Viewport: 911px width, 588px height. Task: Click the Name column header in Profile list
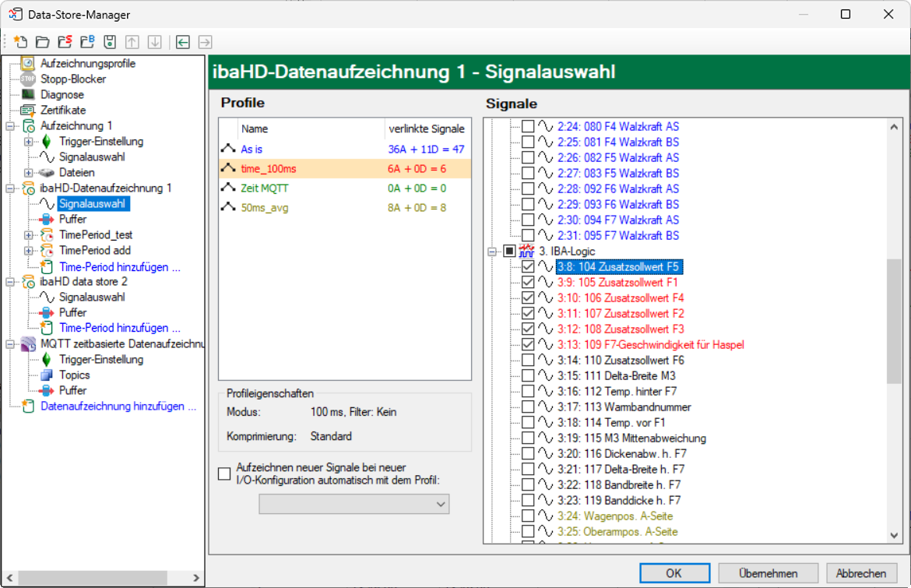[254, 129]
